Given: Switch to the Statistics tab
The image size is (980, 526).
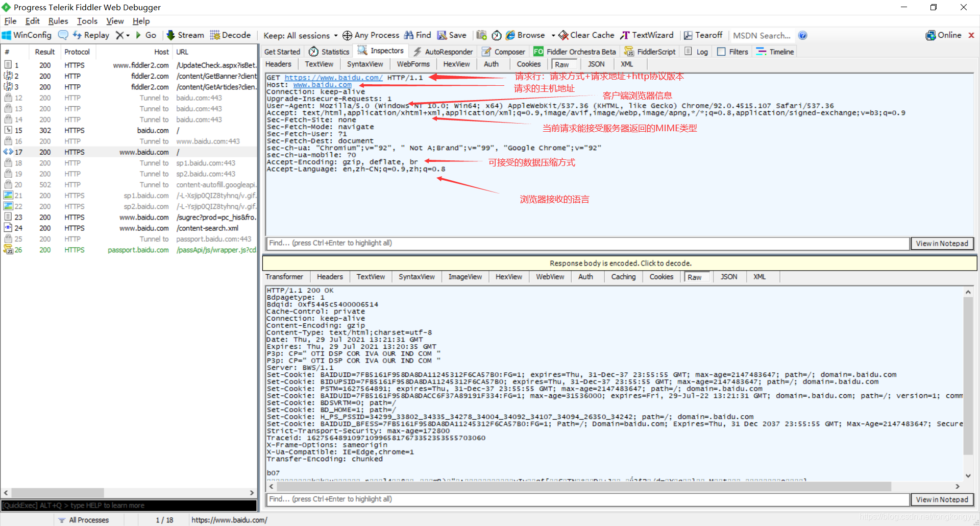Looking at the screenshot, I should coord(329,52).
